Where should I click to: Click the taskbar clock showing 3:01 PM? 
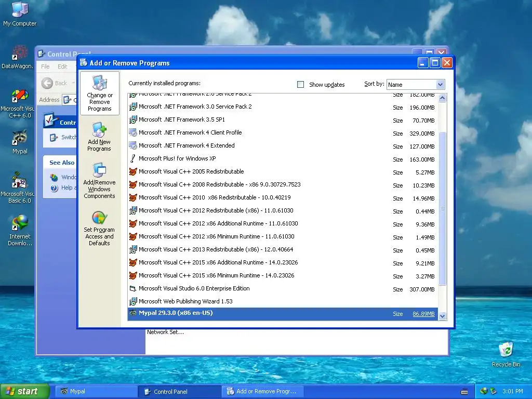(512, 391)
